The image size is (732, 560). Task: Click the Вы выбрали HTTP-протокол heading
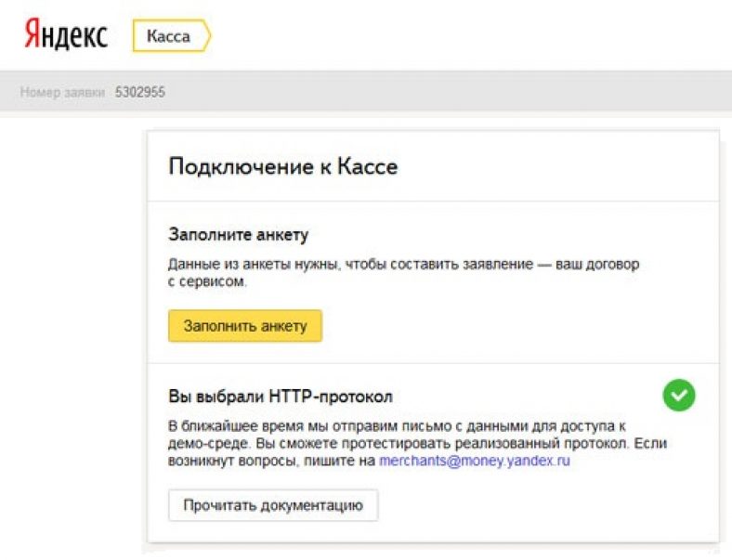coord(281,397)
